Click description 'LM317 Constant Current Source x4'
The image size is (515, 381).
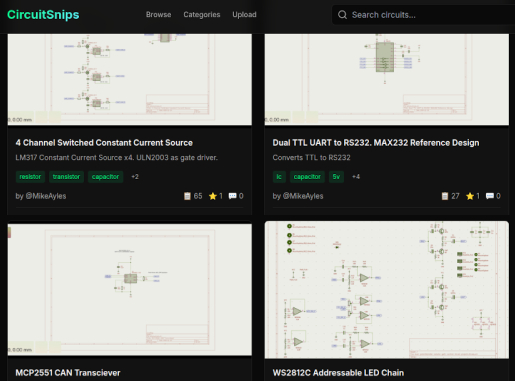(x=116, y=158)
